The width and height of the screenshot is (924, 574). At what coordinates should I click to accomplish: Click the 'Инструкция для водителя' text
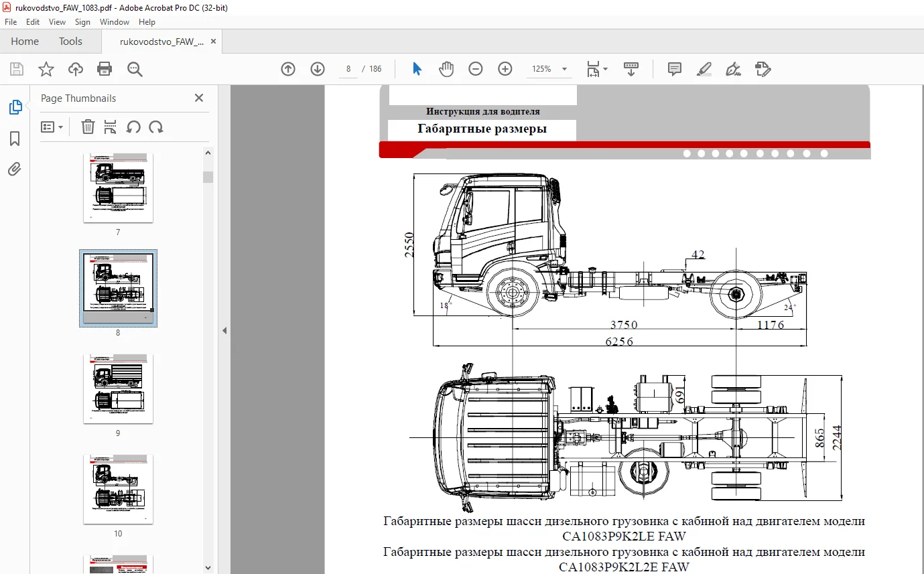pos(482,112)
